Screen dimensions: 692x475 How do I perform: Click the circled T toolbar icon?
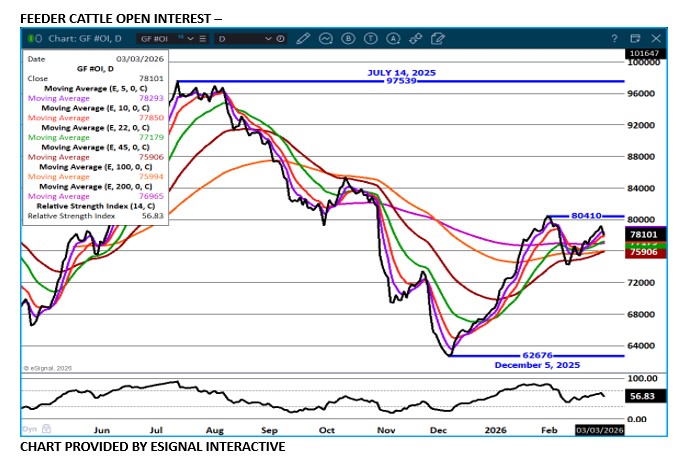tap(371, 38)
